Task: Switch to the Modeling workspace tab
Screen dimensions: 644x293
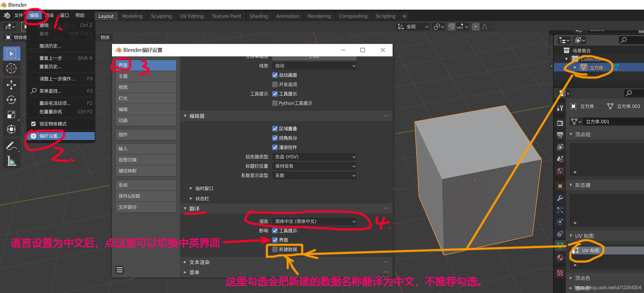Action: (x=132, y=16)
